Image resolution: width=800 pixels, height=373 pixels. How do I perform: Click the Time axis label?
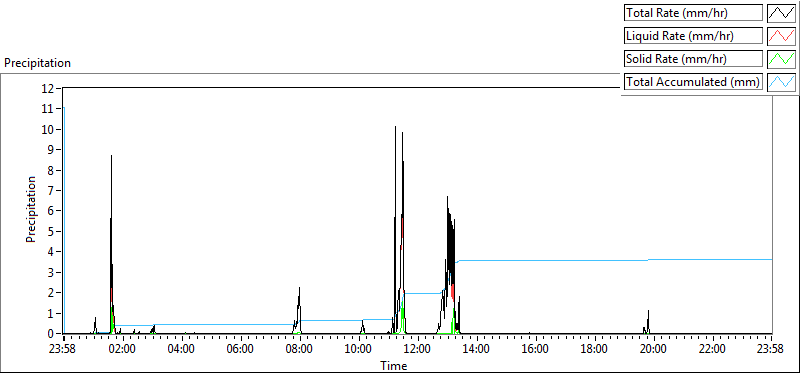[x=394, y=365]
